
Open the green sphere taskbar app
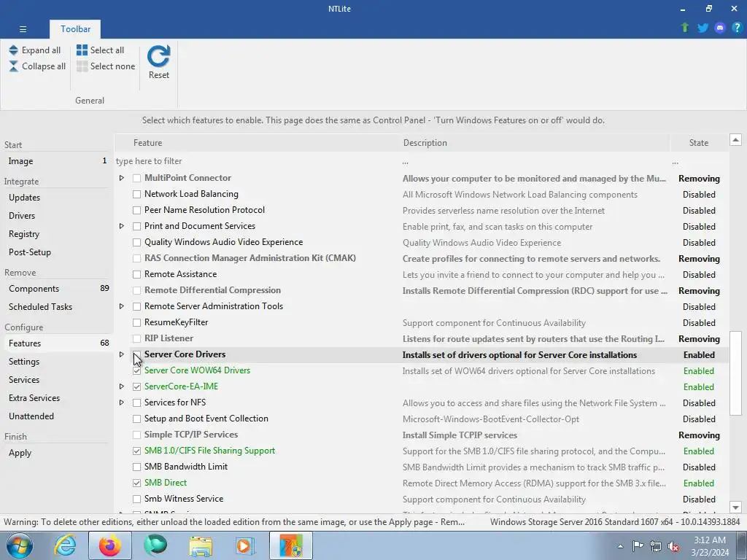[155, 545]
